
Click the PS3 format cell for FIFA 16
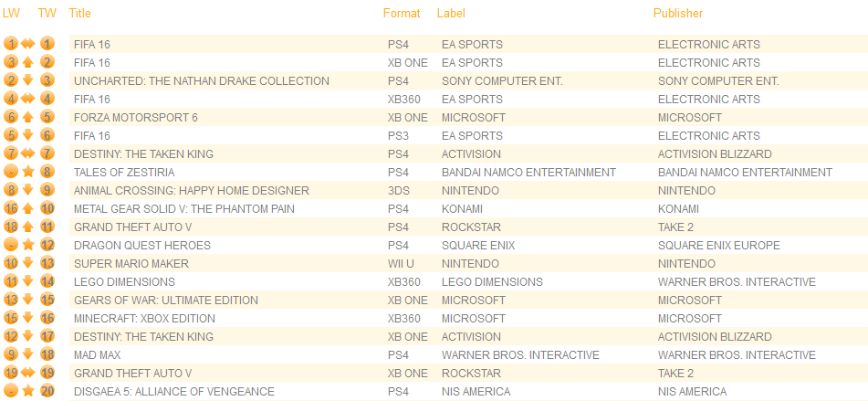click(398, 136)
